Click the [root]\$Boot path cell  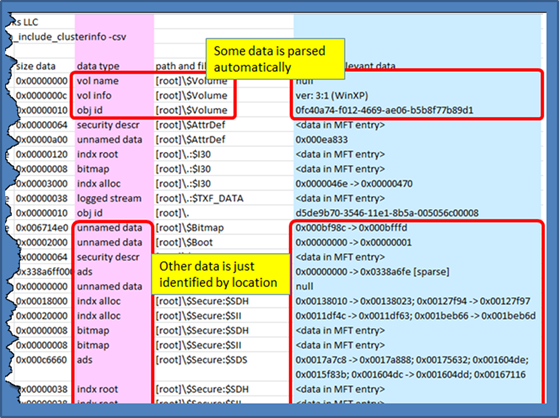[184, 243]
